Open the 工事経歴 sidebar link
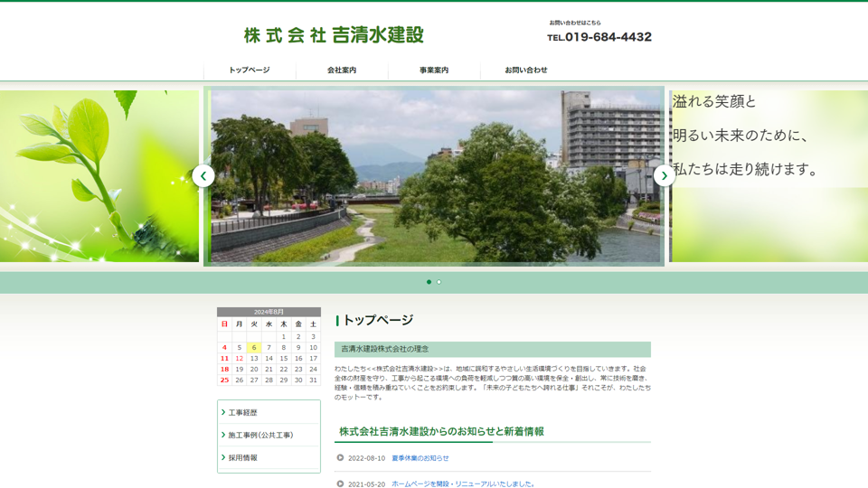This screenshot has width=868, height=488. [x=242, y=413]
